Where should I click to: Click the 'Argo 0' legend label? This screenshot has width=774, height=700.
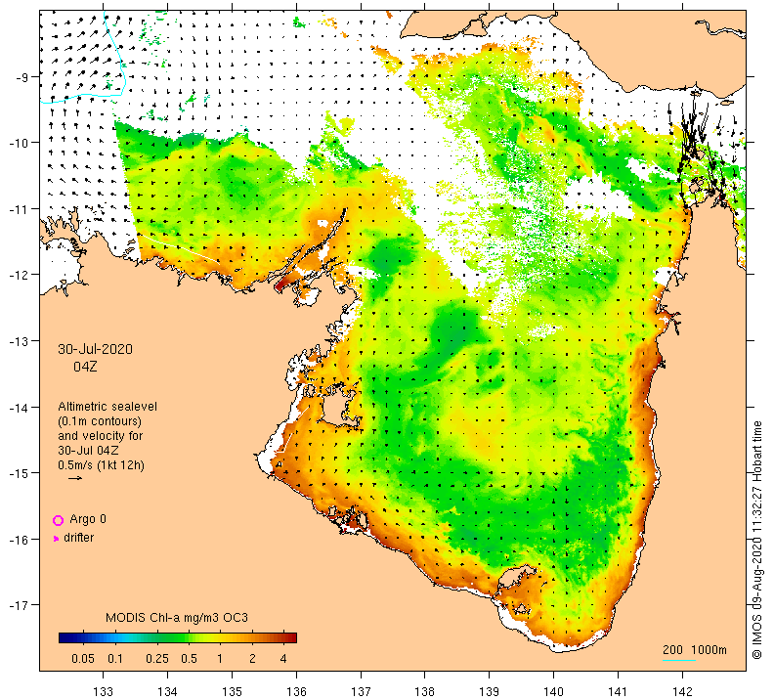[88, 519]
